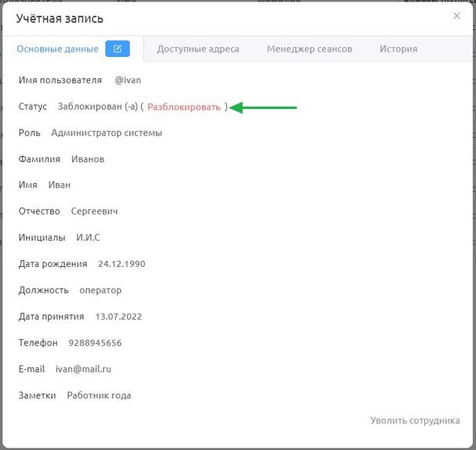476x450 pixels.
Task: Open the Основные данные tab
Action: [57, 49]
